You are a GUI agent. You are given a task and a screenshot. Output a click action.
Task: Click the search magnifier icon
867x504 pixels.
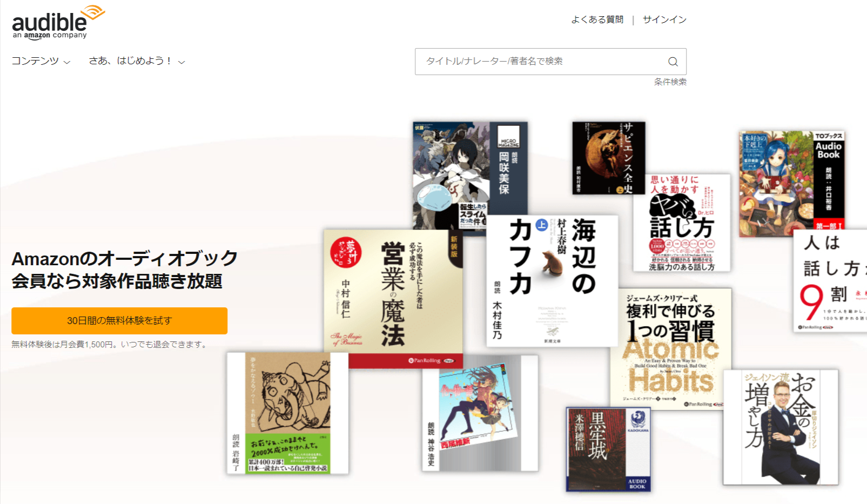click(673, 62)
